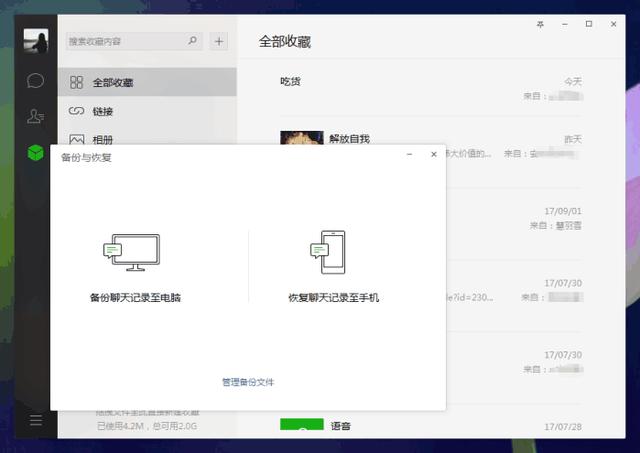Open the Chats icon in sidebar
This screenshot has height=453, width=640.
click(36, 80)
